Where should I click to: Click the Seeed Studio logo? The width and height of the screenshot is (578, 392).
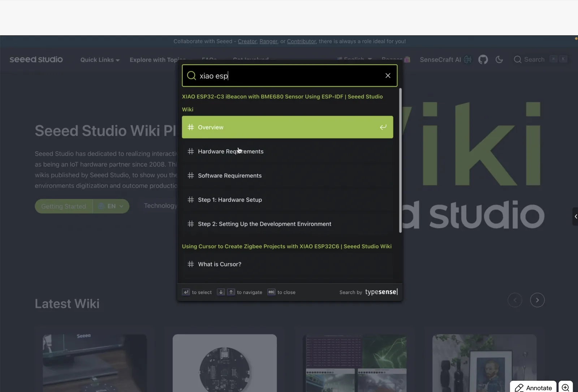[x=36, y=59]
